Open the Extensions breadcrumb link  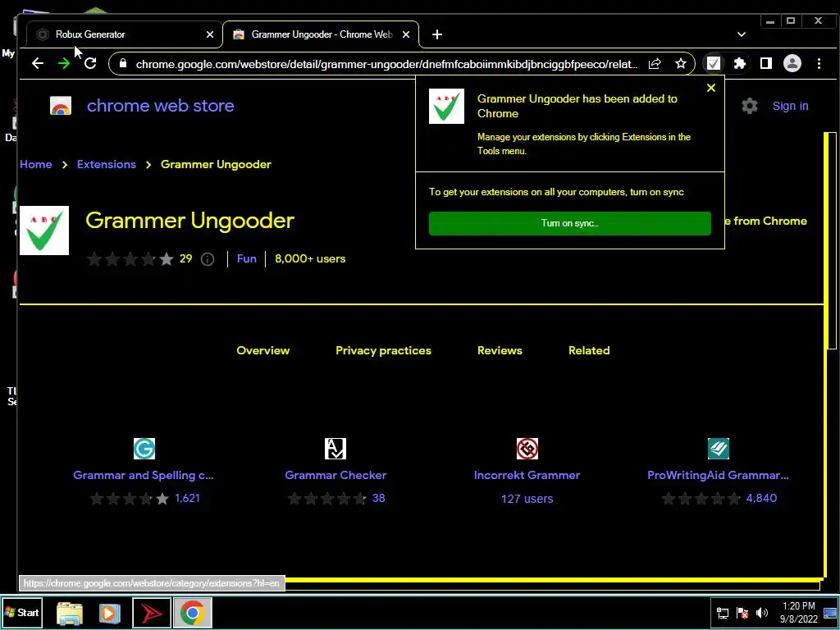pyautogui.click(x=106, y=164)
